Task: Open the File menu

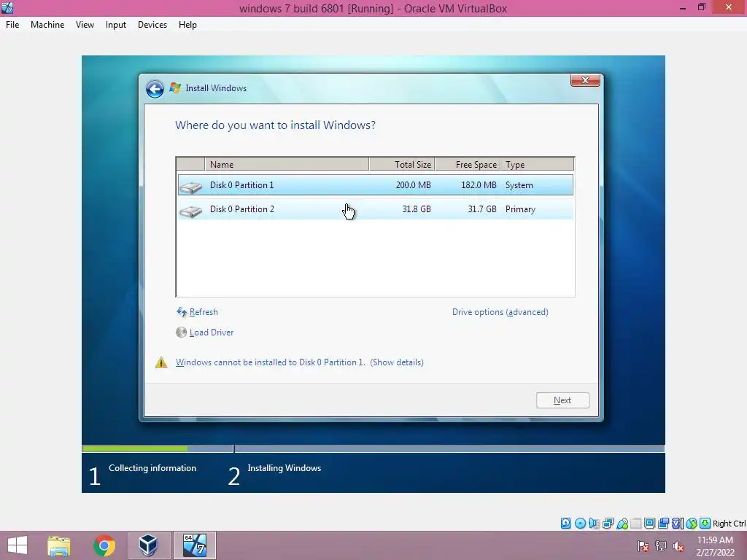Action: 12,25
